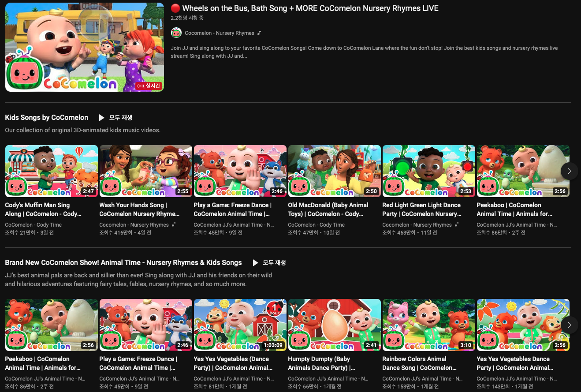Open JJ's Animal Time channel under Humpty Dumpty
Screen dimensions: 581x392
[x=328, y=379]
